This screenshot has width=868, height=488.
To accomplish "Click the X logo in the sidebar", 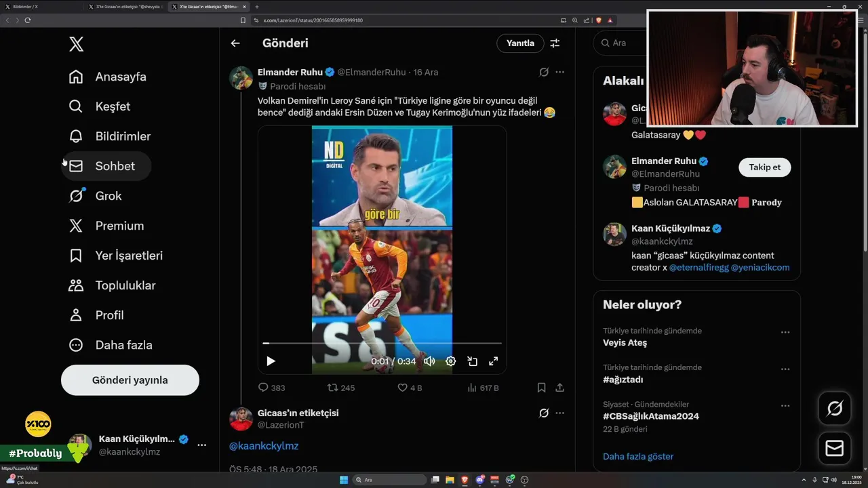I will [76, 45].
